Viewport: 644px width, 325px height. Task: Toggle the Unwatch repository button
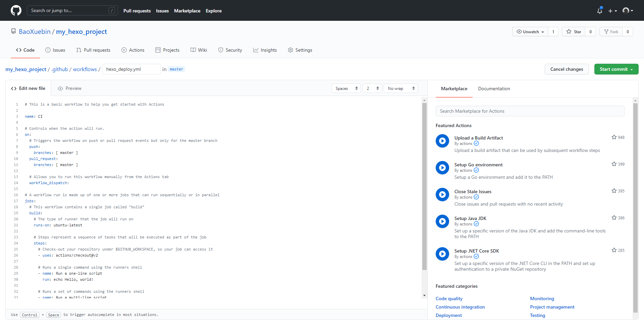click(x=530, y=32)
